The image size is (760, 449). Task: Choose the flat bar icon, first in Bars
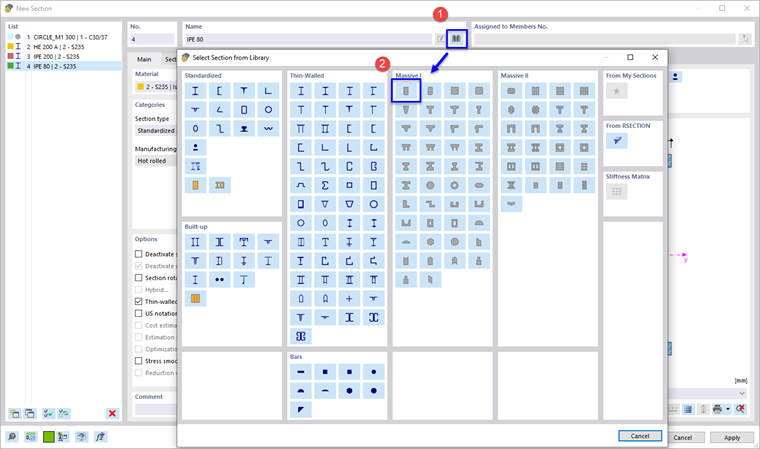point(301,372)
